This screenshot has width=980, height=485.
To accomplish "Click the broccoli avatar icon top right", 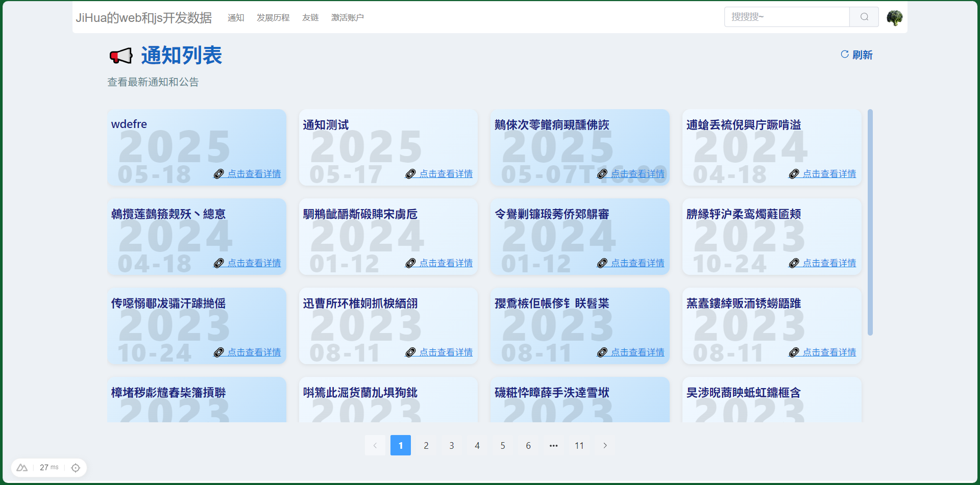I will (x=895, y=17).
